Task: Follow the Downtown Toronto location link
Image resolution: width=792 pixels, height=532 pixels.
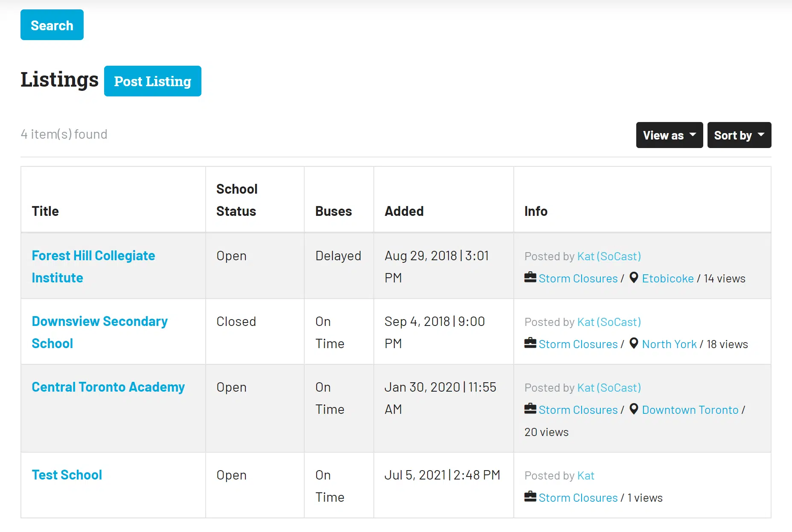Action: (690, 410)
